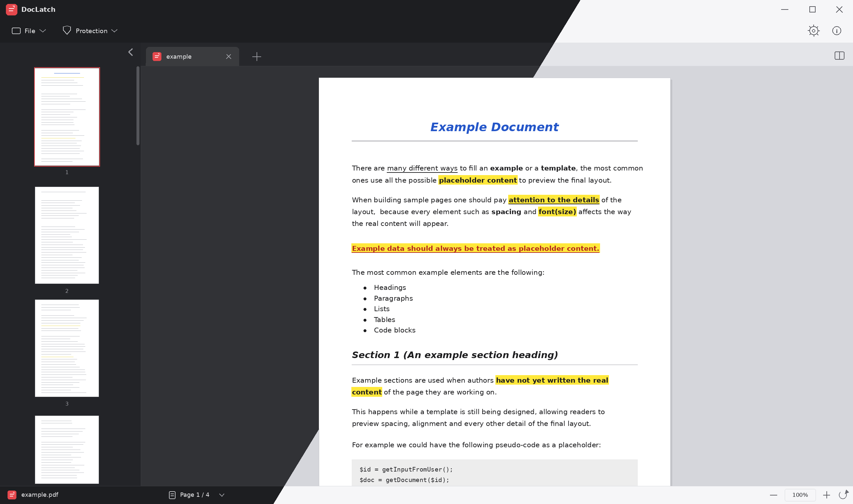
Task: Collapse the thumbnail sidebar
Action: tap(131, 52)
